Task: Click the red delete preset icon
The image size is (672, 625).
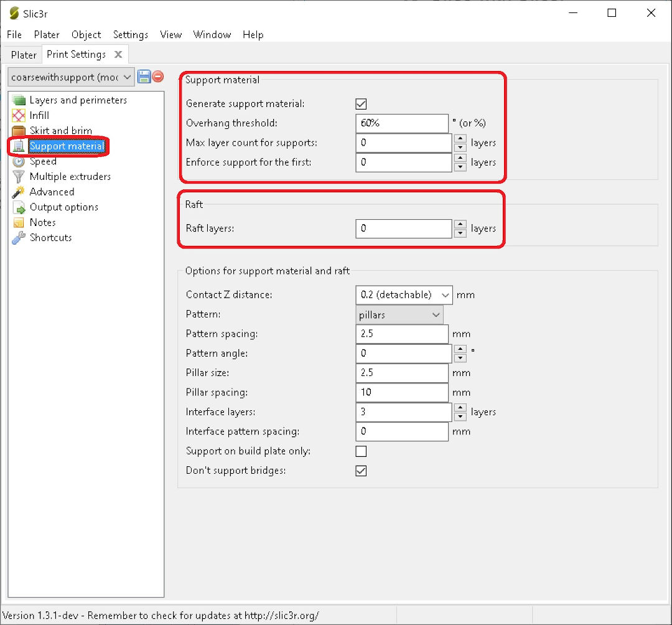Action: (x=157, y=77)
